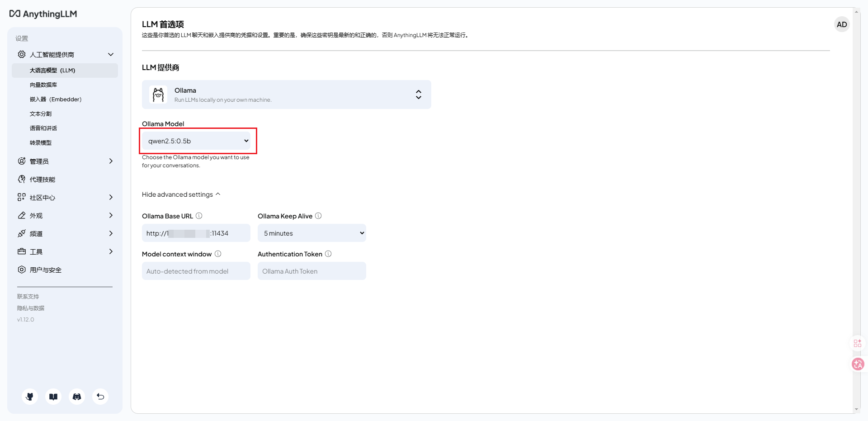Open the Keep Alive 5 minutes dropdown
This screenshot has width=868, height=421.
click(311, 233)
